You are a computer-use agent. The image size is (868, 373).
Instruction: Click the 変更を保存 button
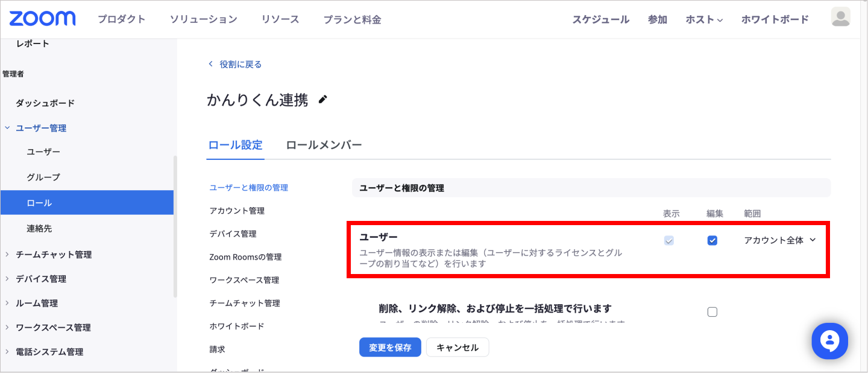[390, 347]
